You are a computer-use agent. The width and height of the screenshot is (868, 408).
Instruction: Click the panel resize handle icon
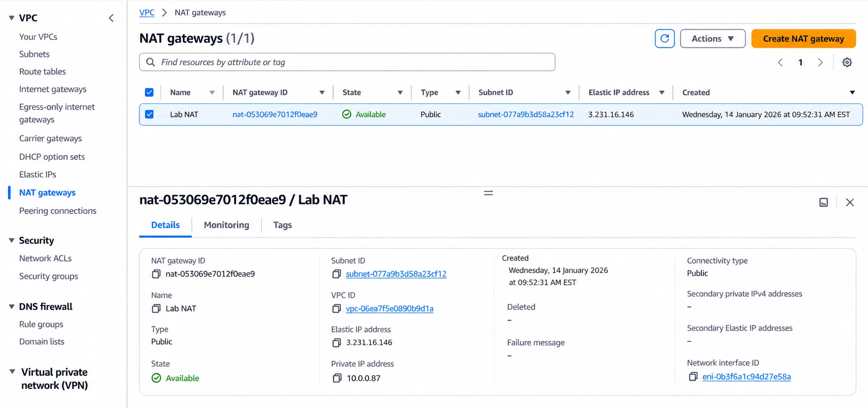[x=488, y=193]
